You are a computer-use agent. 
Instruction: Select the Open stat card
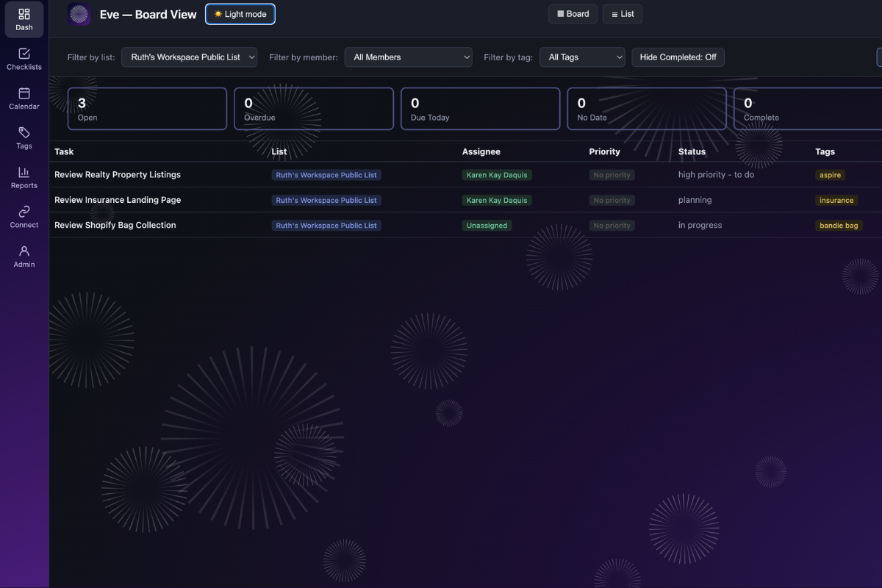click(x=148, y=109)
